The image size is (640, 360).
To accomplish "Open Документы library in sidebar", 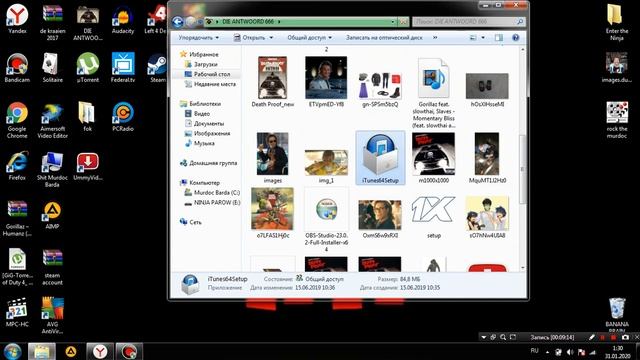I will 204,123.
